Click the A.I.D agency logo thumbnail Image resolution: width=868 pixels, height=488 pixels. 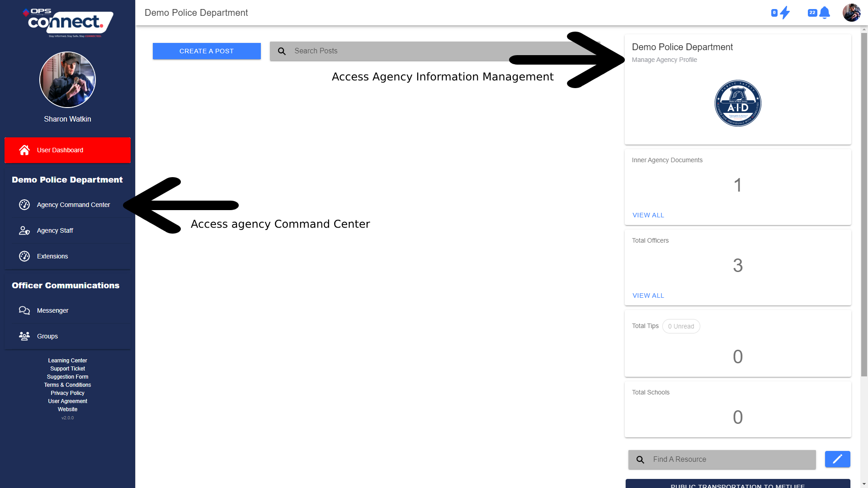(737, 103)
